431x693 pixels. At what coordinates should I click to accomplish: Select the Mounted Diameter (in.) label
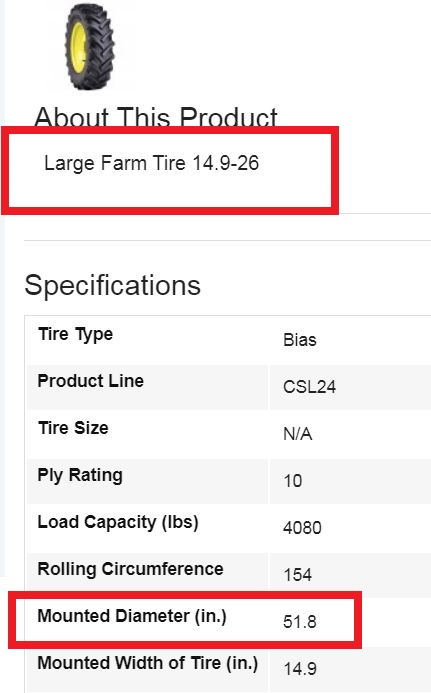[132, 616]
